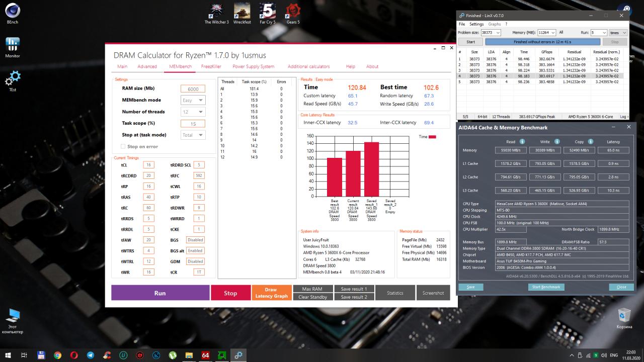Open the Read info icon in AIDA64

522,142
